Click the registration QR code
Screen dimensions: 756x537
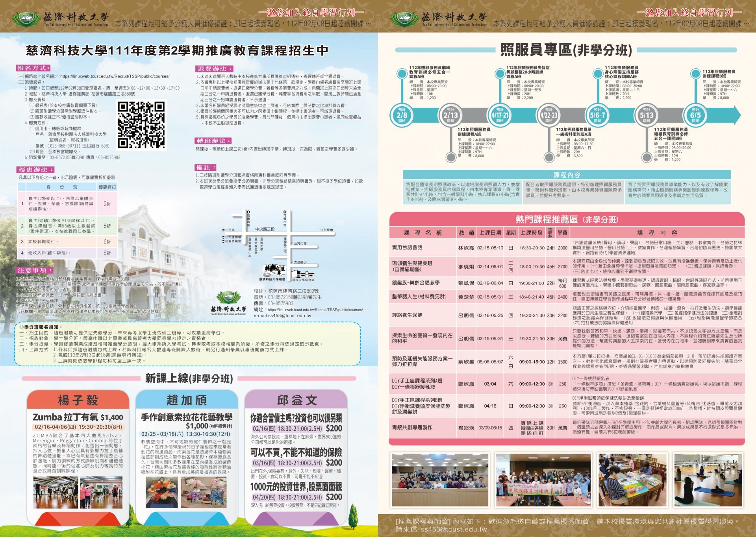(141, 125)
